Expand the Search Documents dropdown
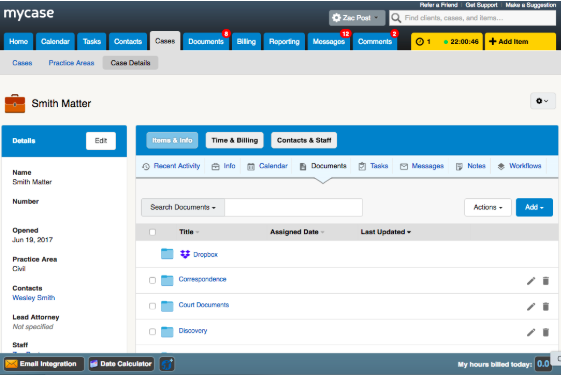The width and height of the screenshot is (563, 375). point(183,207)
